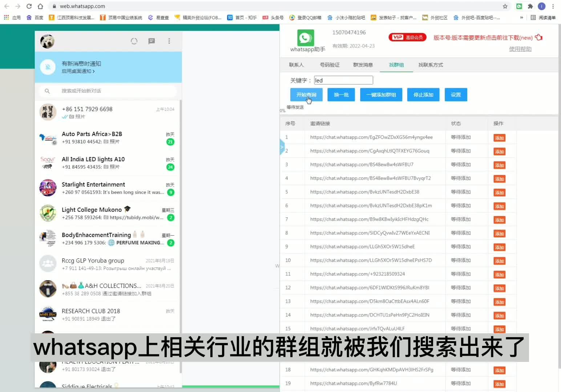Open browser extensions puzzle icon
Viewport: 561px width, 392px height.
(x=530, y=6)
